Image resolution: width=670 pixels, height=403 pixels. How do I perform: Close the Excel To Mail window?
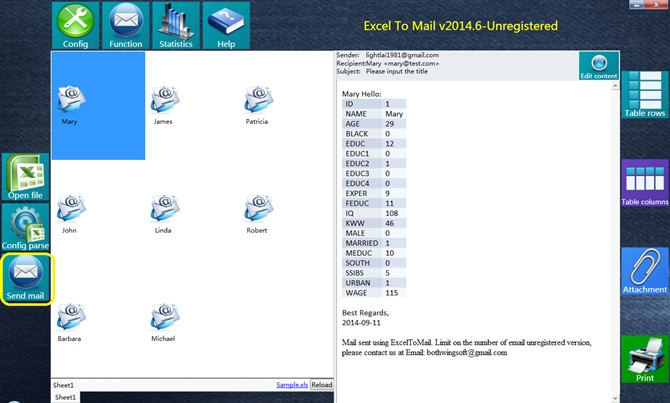point(656,4)
